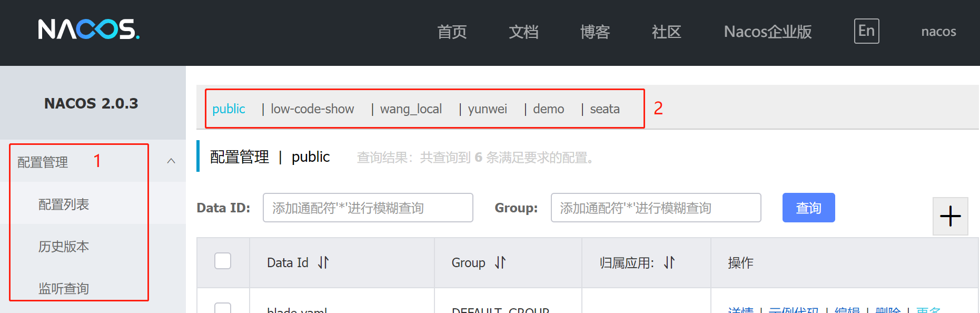Click the NACOS logo
This screenshot has height=313, width=980.
pyautogui.click(x=88, y=30)
